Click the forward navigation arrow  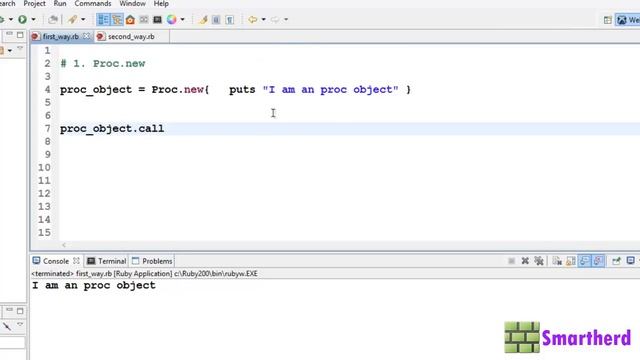pos(275,19)
